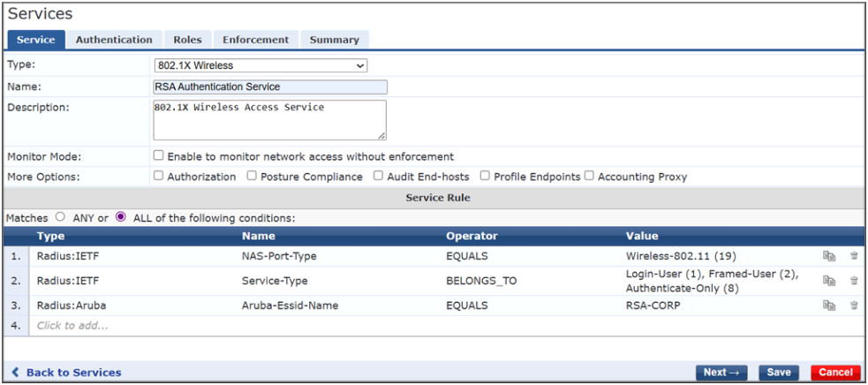Copy the NAS-Port-Type rule row
The height and width of the screenshot is (385, 868).
point(828,256)
